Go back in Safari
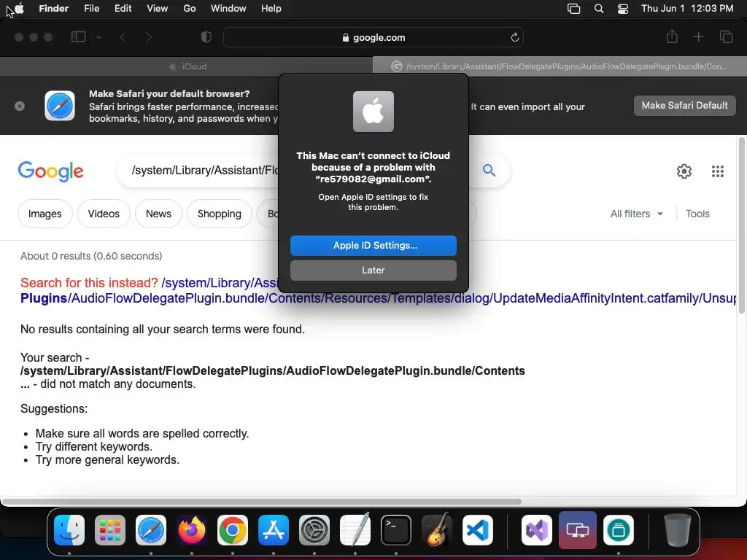This screenshot has height=560, width=747. point(123,37)
